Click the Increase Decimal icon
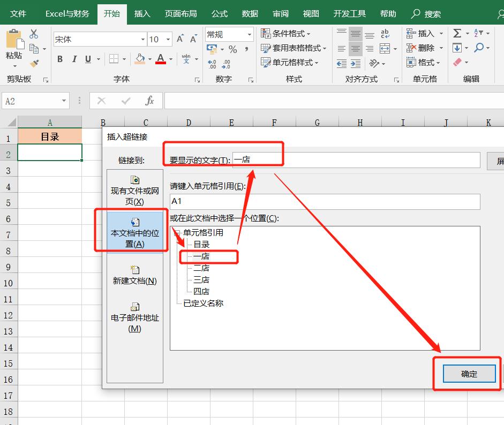The height and width of the screenshot is (425, 504). [x=211, y=64]
